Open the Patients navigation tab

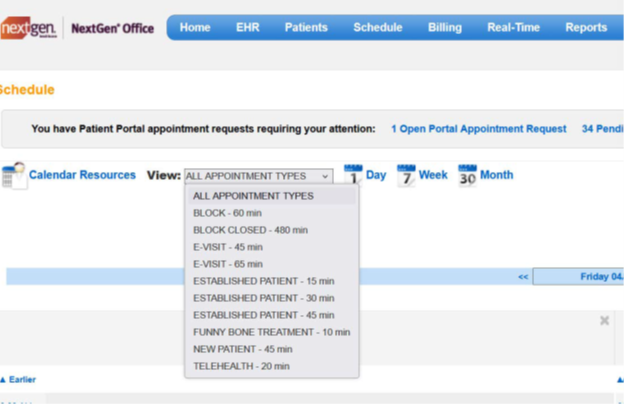click(305, 28)
